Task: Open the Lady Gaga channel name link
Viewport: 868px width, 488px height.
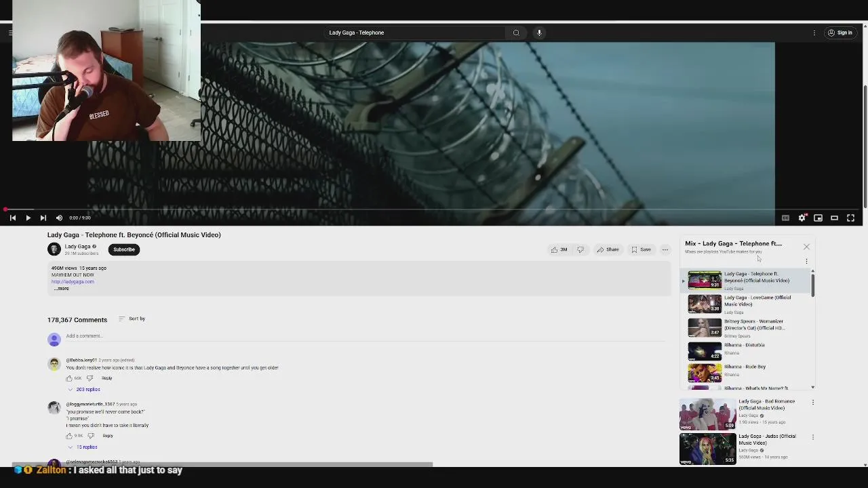Action: pyautogui.click(x=77, y=247)
